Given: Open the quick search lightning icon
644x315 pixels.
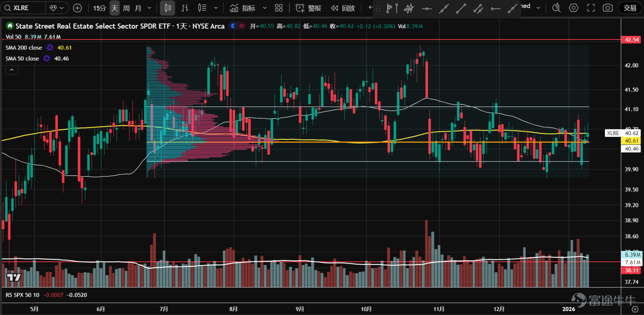Looking at the screenshot, I should point(556,8).
